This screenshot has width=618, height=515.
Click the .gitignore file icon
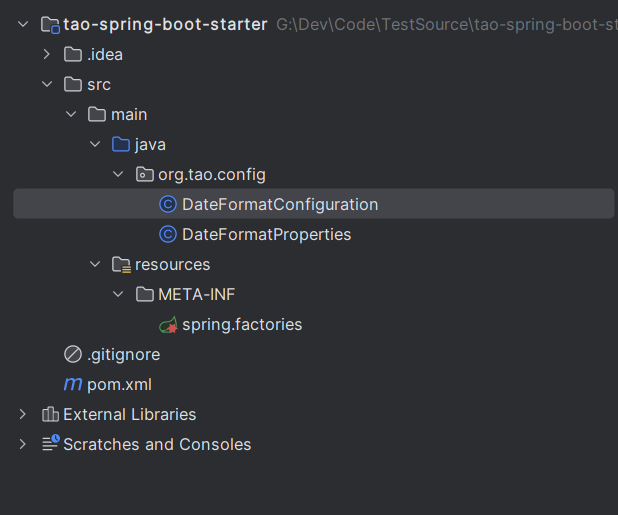tap(73, 354)
